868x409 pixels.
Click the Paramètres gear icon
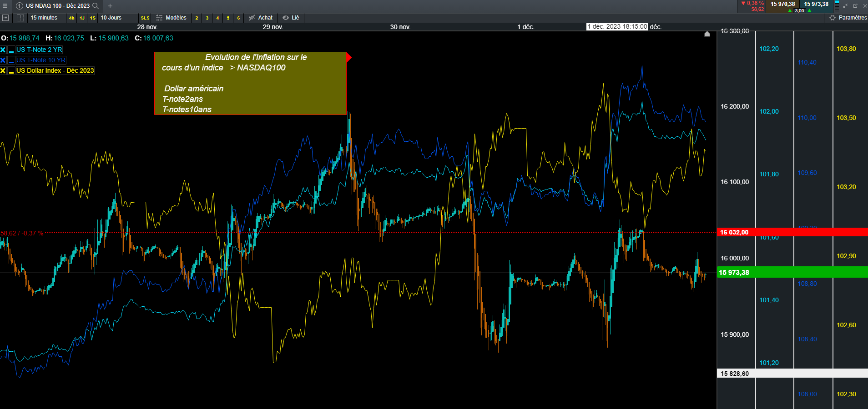(833, 18)
